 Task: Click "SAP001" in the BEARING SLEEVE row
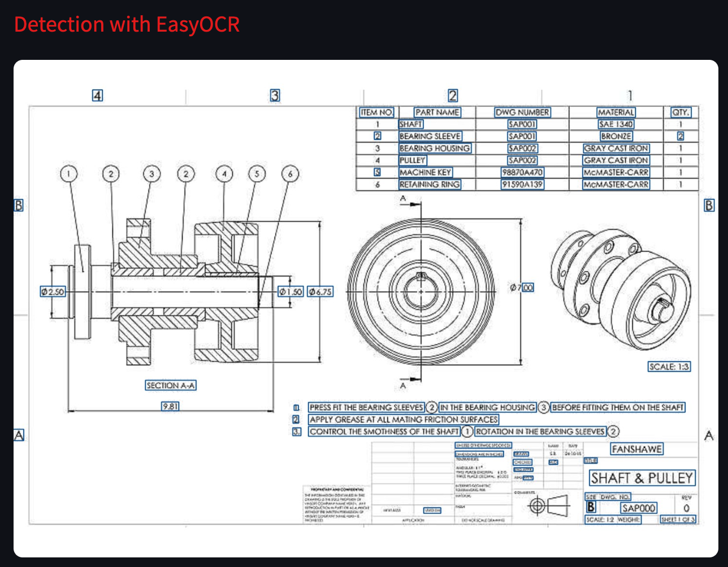coord(522,136)
